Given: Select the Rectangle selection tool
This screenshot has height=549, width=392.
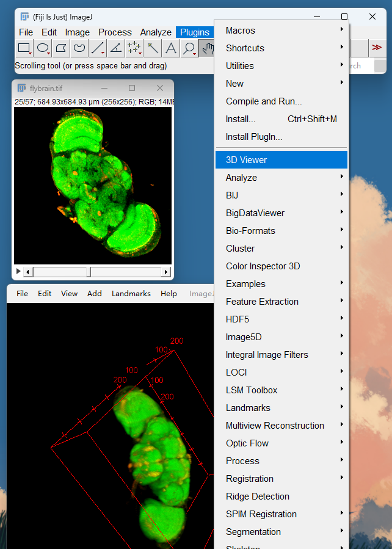Looking at the screenshot, I should tap(24, 48).
